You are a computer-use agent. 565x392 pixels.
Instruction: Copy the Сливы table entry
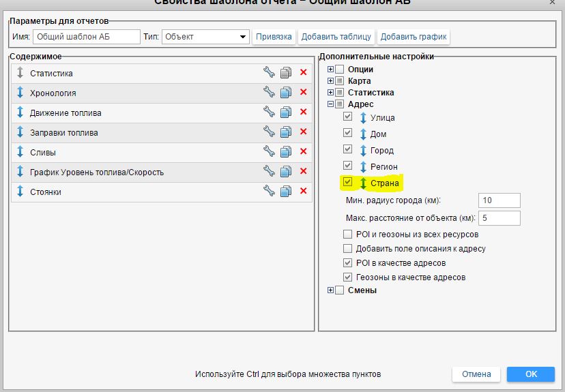tap(286, 152)
